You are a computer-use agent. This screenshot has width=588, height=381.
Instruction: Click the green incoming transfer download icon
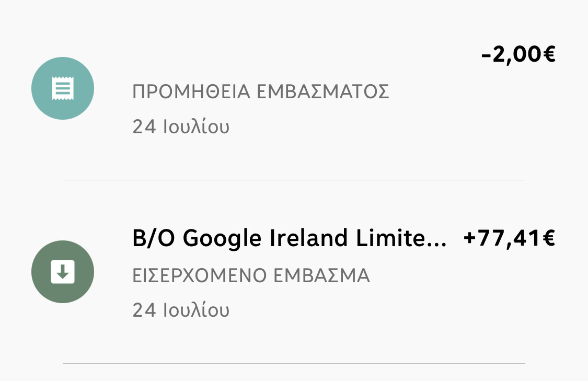tap(63, 272)
